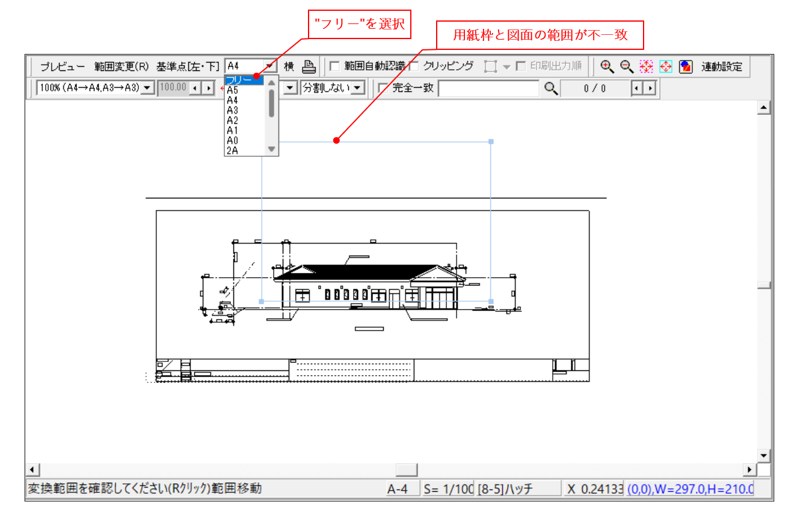The width and height of the screenshot is (812, 505).
Task: Click the color/monochrome display icon
Action: point(686,66)
